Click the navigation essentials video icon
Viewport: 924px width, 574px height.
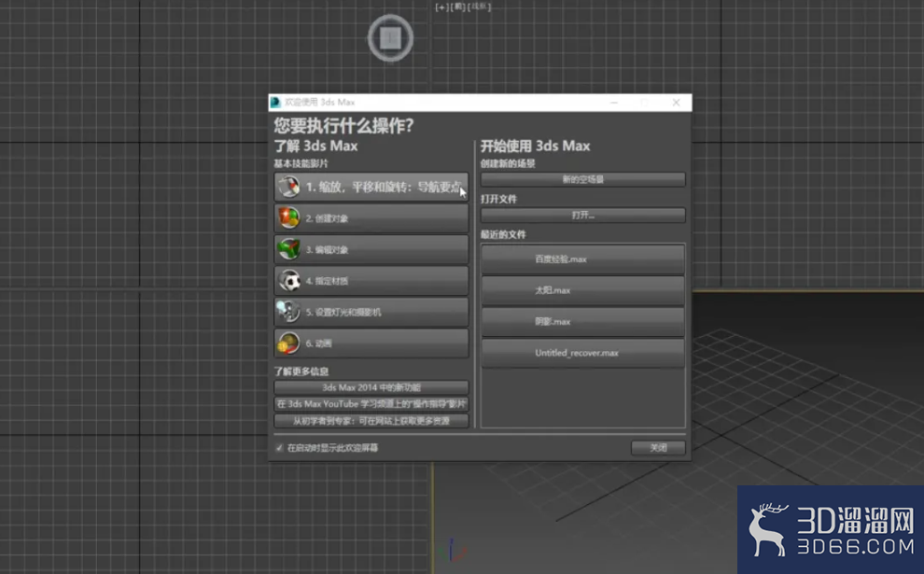click(x=288, y=187)
